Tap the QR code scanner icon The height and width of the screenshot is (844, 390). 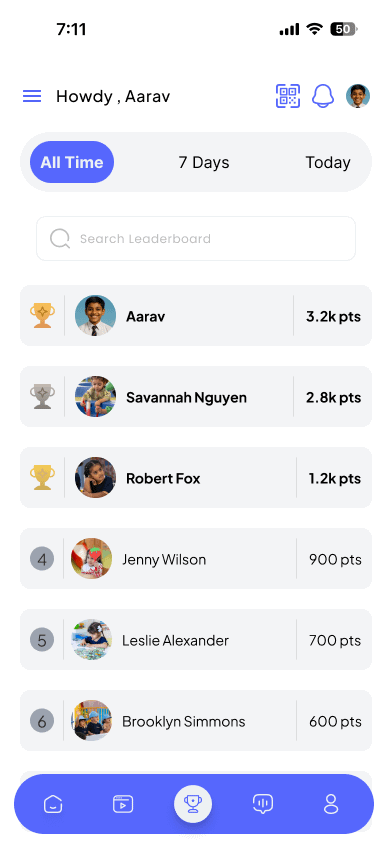coord(288,96)
